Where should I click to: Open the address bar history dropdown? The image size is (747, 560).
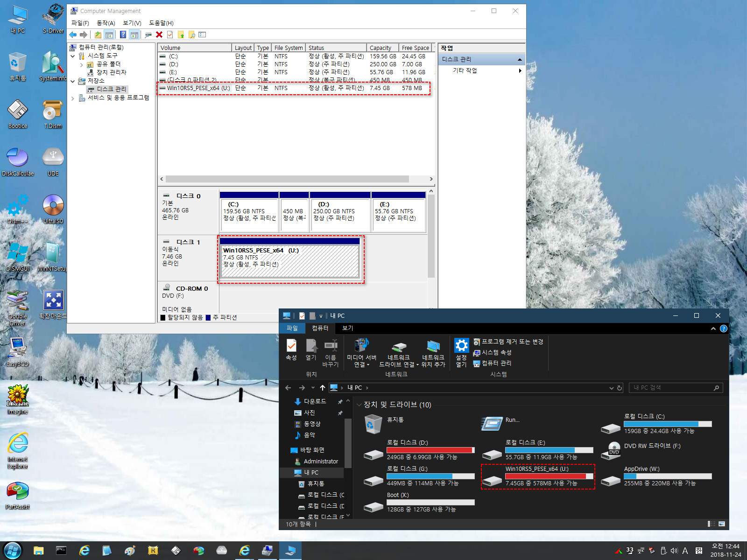[612, 388]
